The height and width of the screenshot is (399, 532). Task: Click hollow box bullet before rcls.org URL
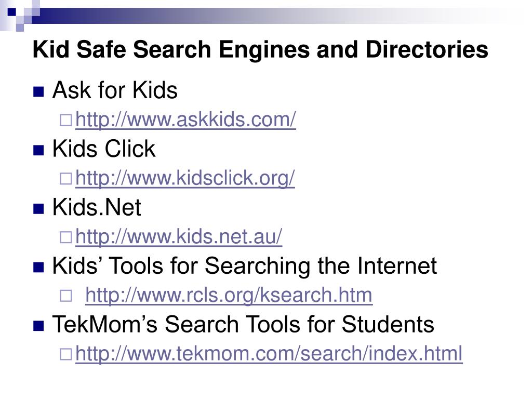click(x=66, y=296)
